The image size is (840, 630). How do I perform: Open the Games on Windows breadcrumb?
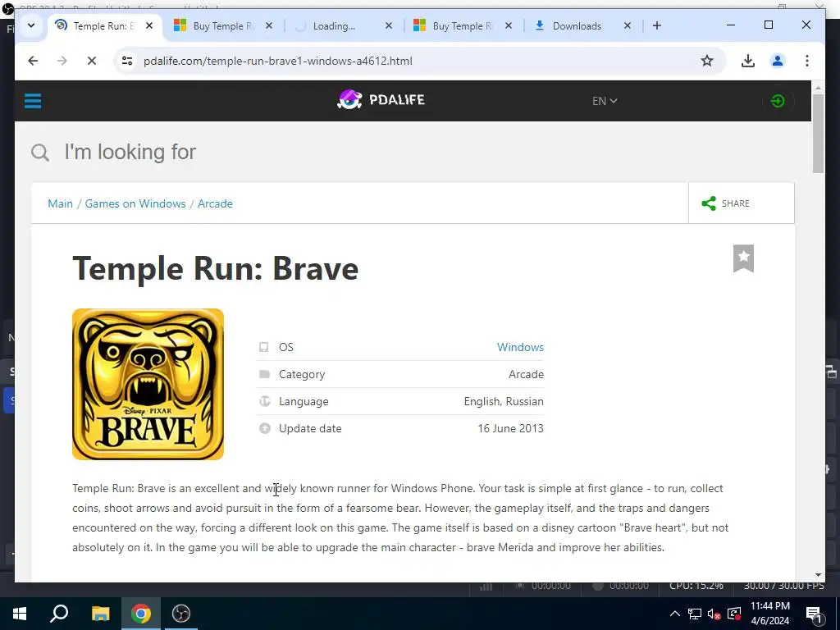135,203
